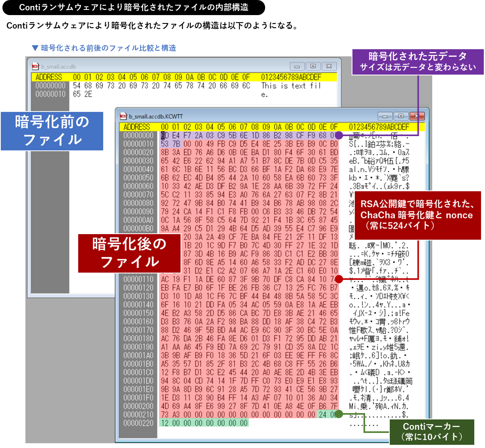485x448 pixels.
Task: Open the 暗号化される前後のファイル比較と構造 heading link
Action: click(104, 48)
